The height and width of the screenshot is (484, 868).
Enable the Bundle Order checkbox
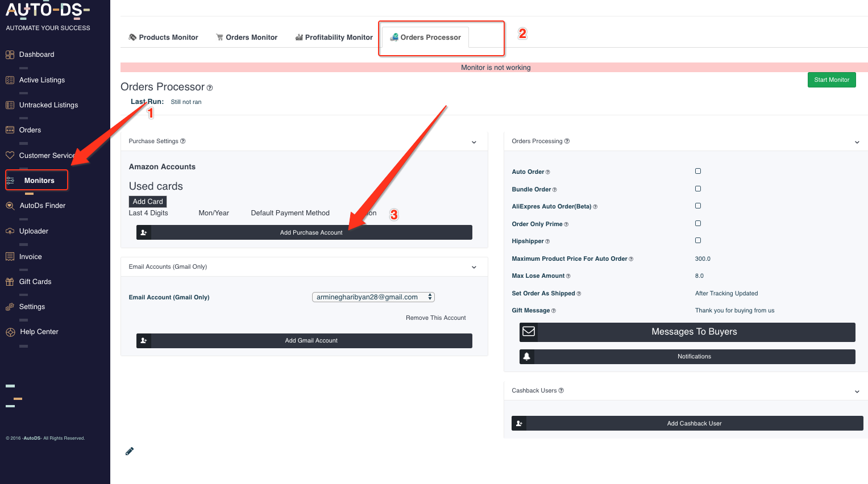[x=698, y=189]
